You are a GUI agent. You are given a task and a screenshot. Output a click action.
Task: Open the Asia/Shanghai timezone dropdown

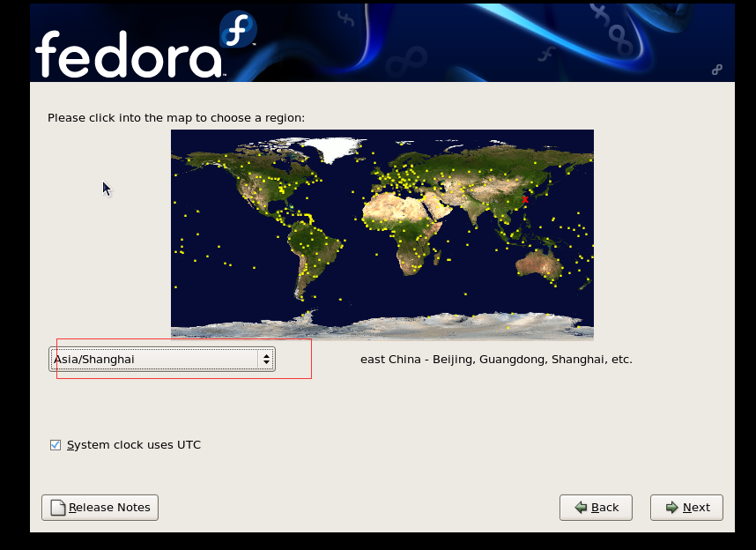[162, 359]
